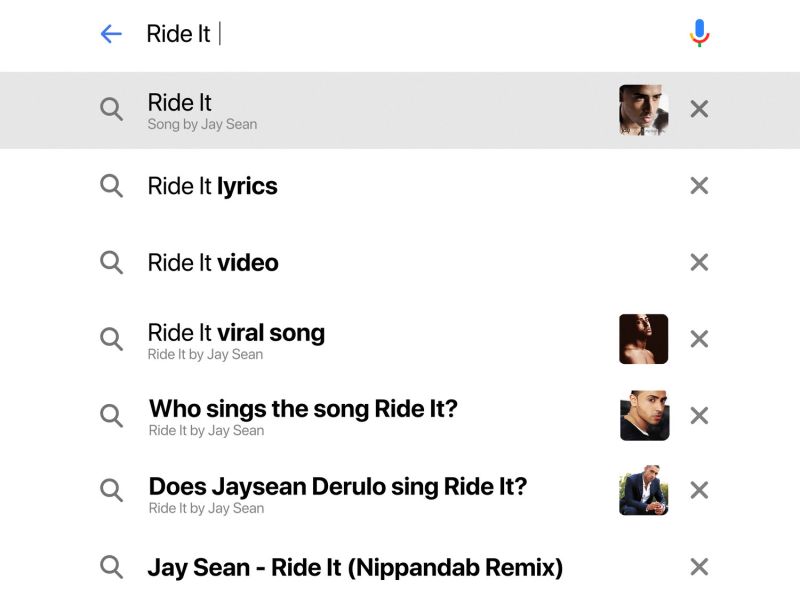Image resolution: width=800 pixels, height=600 pixels.
Task: Click the artist photo next to 'Who sings the song Ride It?'
Action: (643, 416)
